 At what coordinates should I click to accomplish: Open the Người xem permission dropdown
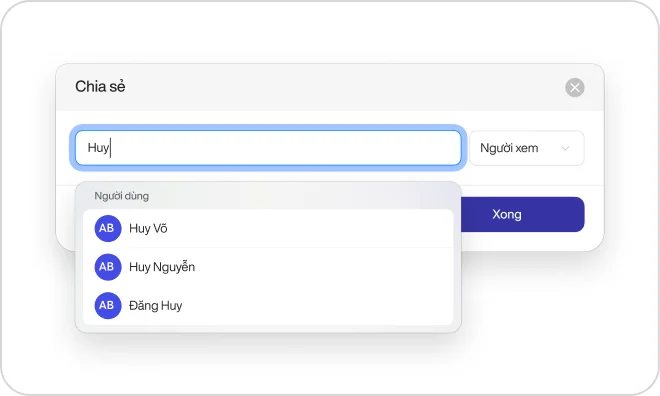[527, 148]
